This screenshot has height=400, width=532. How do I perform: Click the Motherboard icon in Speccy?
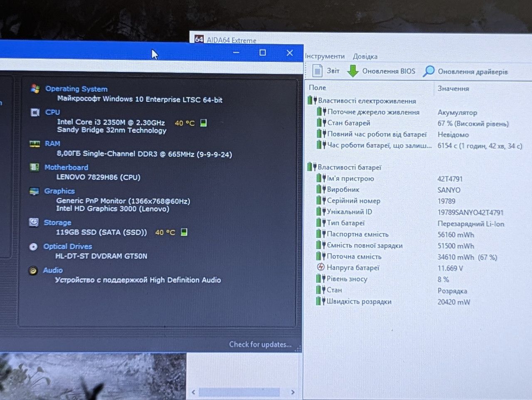click(34, 167)
